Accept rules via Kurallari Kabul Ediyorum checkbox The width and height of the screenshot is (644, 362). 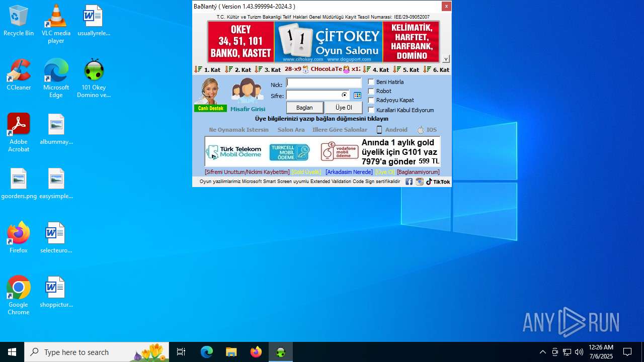(x=371, y=110)
